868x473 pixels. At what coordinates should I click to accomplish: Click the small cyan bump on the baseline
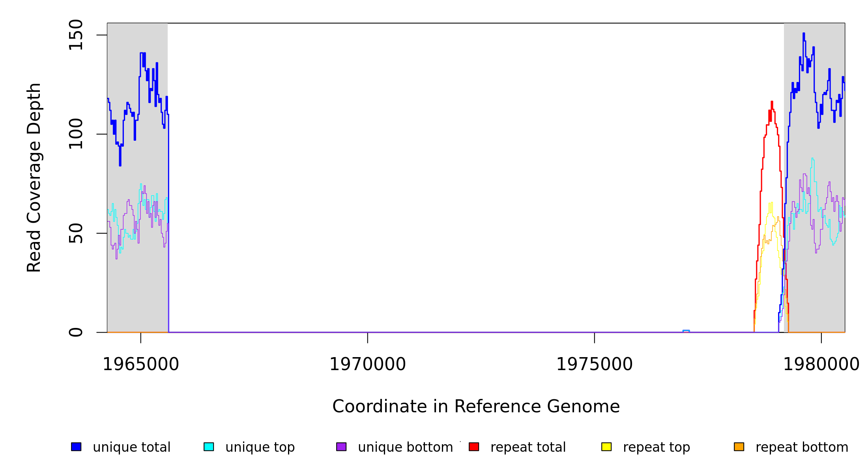(x=686, y=331)
